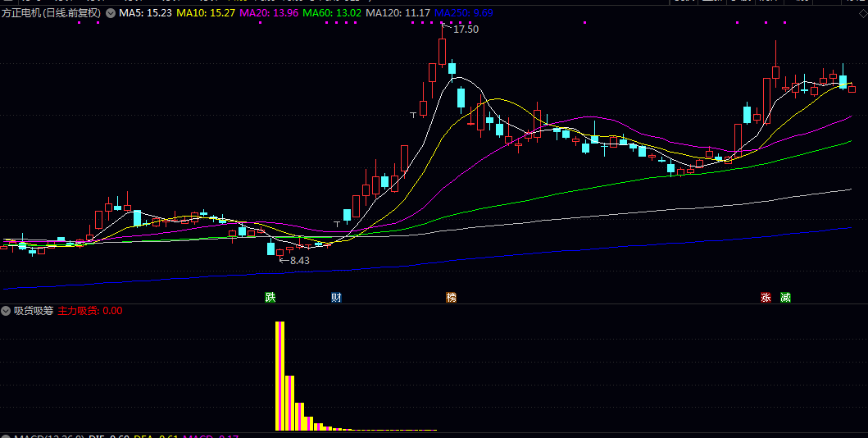Screen dimensions: 868x438
Task: Open the 吸货吸筹 indicator dropdown arrow
Action: point(7,311)
